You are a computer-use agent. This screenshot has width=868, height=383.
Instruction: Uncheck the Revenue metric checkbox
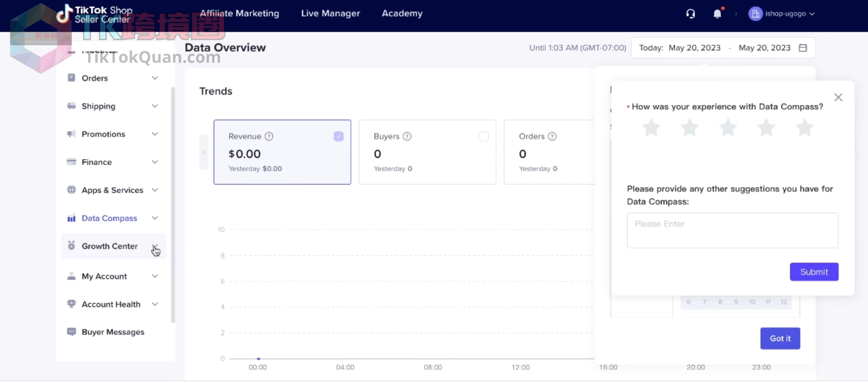pos(339,136)
